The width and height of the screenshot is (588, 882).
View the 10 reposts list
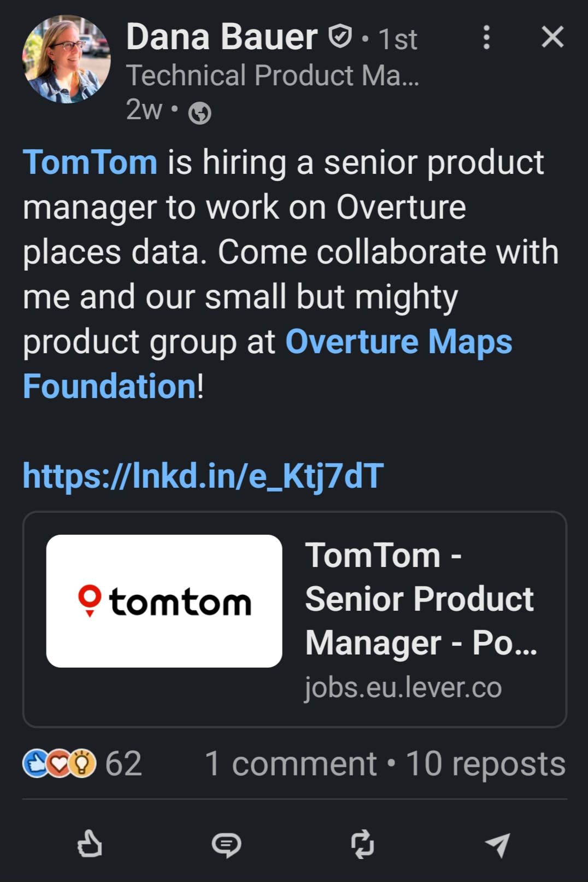pos(485,763)
